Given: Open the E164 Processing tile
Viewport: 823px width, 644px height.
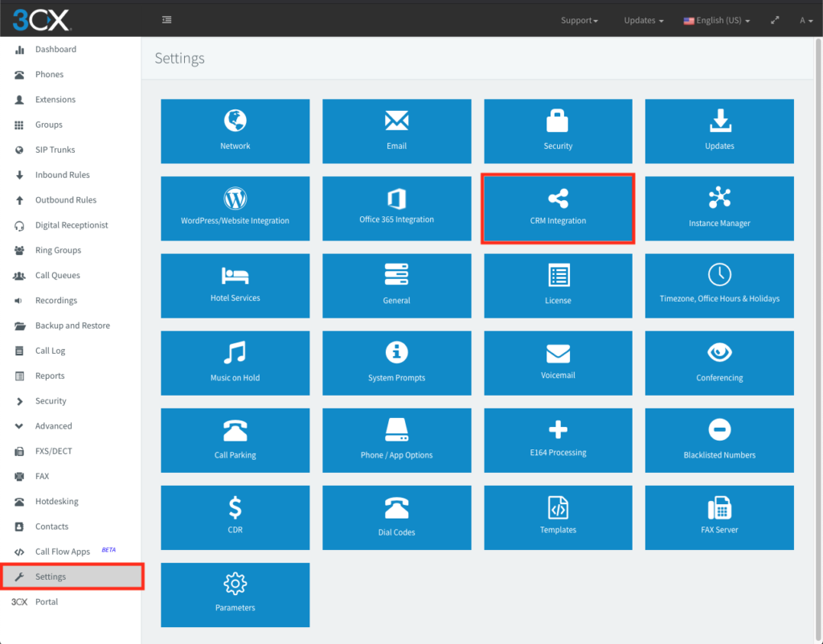Looking at the screenshot, I should [x=558, y=441].
